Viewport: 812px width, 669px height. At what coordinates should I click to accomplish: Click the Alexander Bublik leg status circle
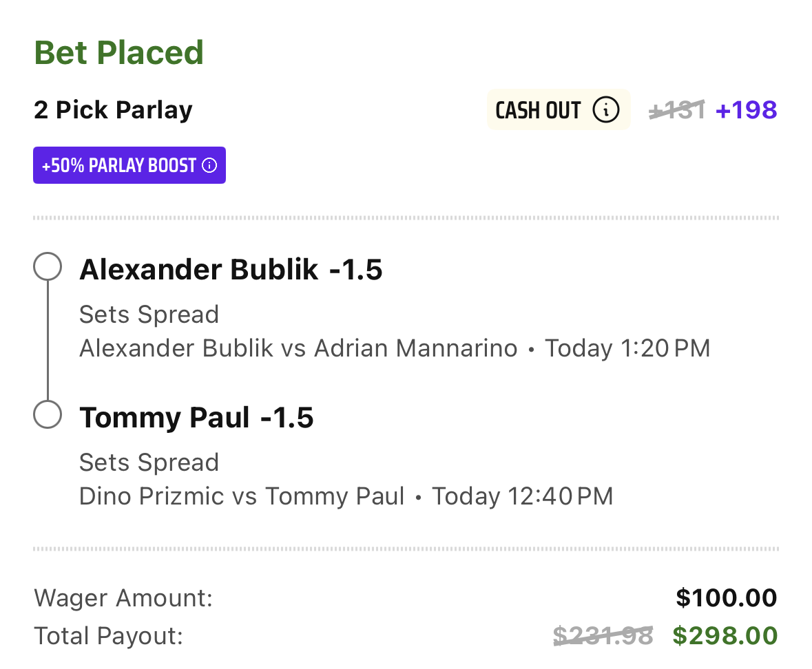tap(48, 266)
